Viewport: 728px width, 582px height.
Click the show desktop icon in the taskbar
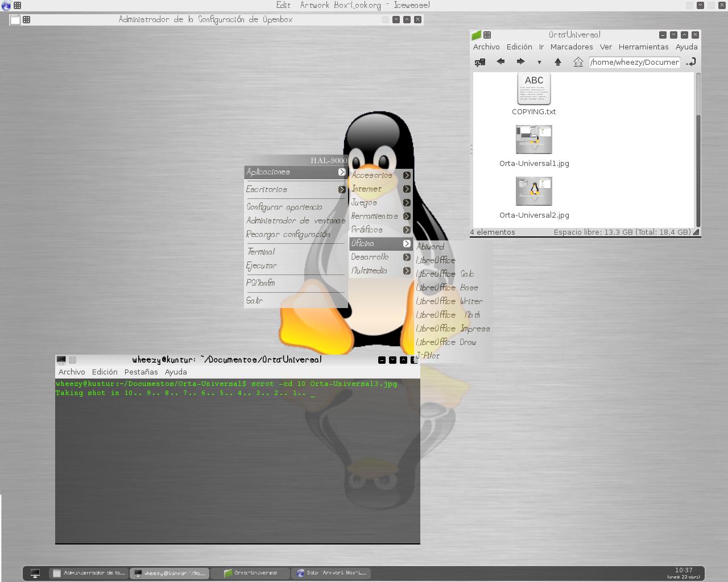point(35,573)
